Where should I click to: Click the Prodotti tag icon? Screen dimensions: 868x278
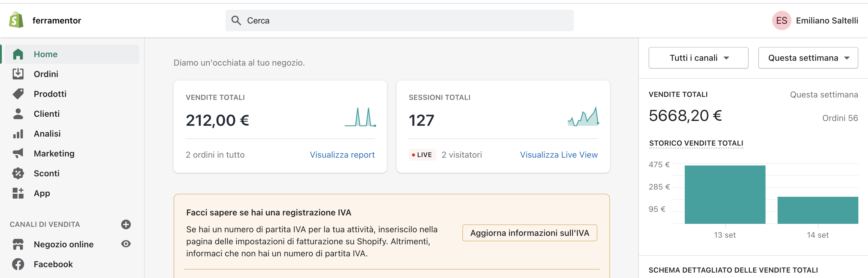18,94
